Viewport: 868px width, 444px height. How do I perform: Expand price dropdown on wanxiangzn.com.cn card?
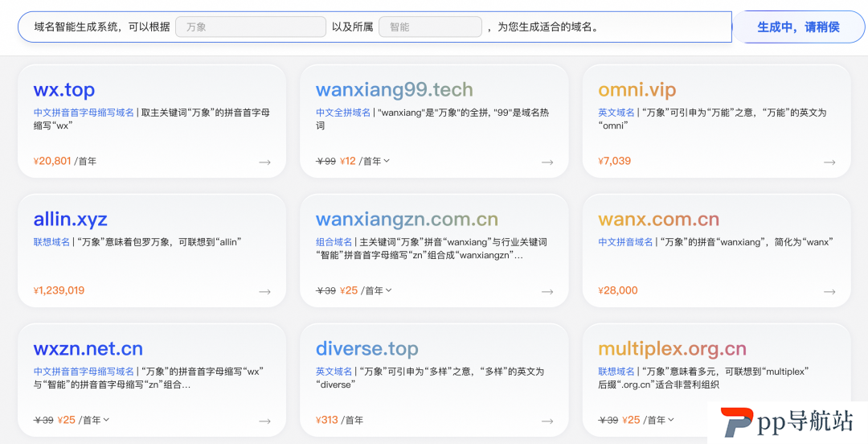click(x=389, y=290)
